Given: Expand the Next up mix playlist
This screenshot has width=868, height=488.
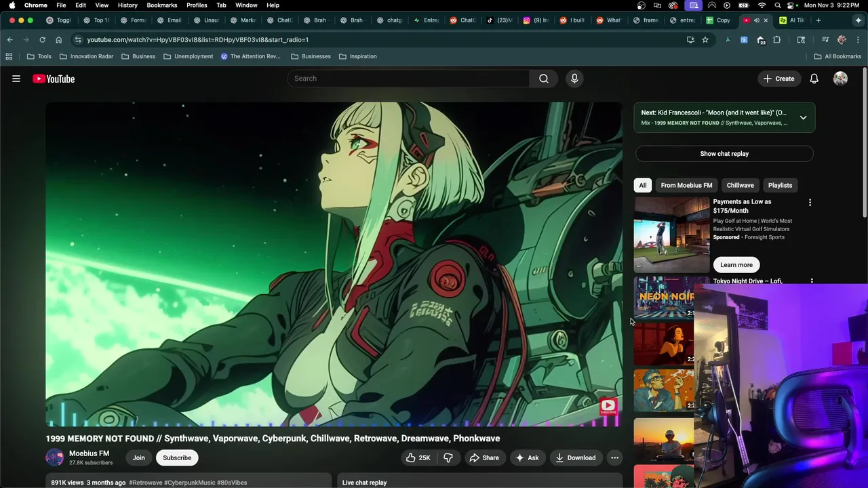Looking at the screenshot, I should (803, 117).
